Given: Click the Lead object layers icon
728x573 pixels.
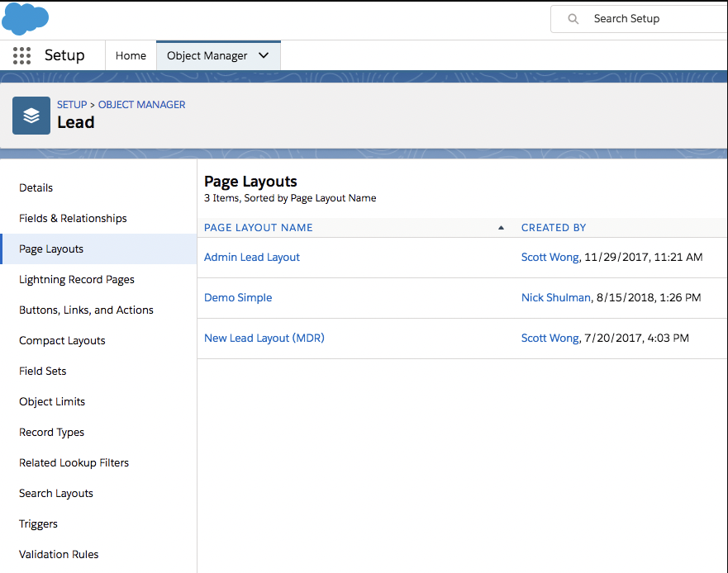Looking at the screenshot, I should point(31,116).
